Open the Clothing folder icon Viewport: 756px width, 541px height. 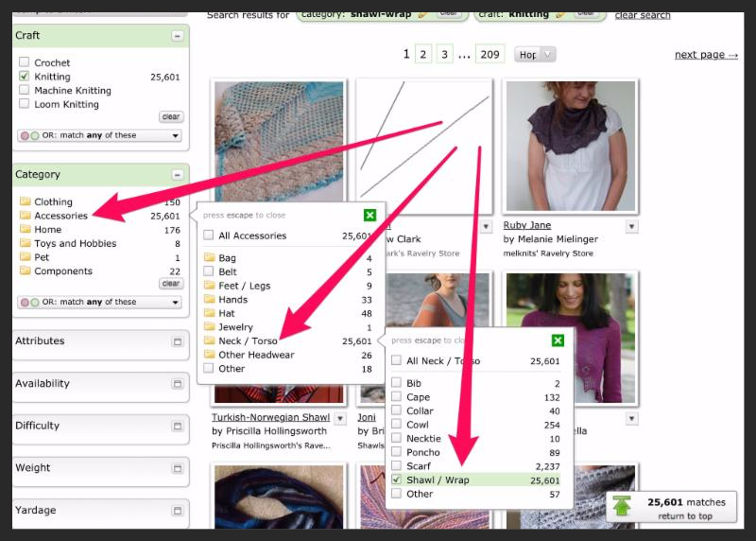[25, 202]
